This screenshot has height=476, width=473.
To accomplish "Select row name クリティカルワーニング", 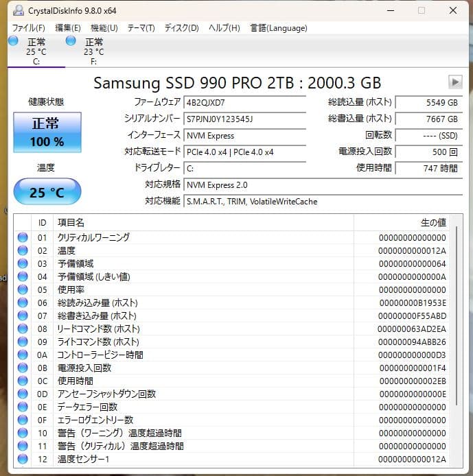I will [x=93, y=237].
